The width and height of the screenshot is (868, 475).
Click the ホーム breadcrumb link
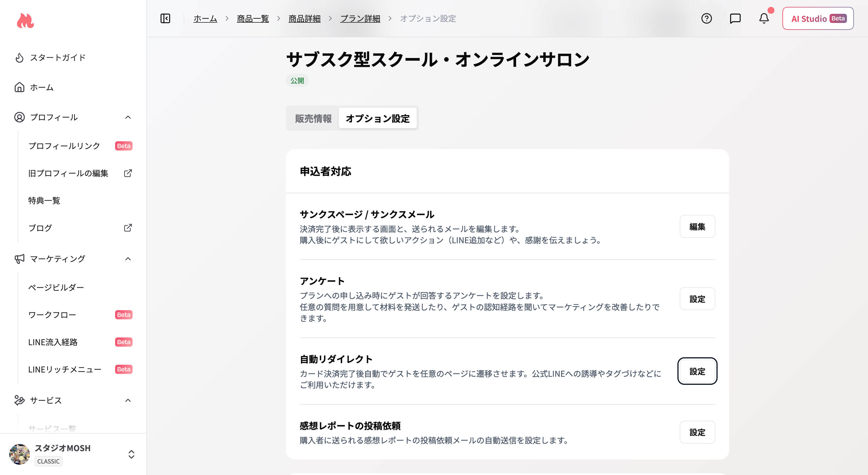[x=205, y=19]
